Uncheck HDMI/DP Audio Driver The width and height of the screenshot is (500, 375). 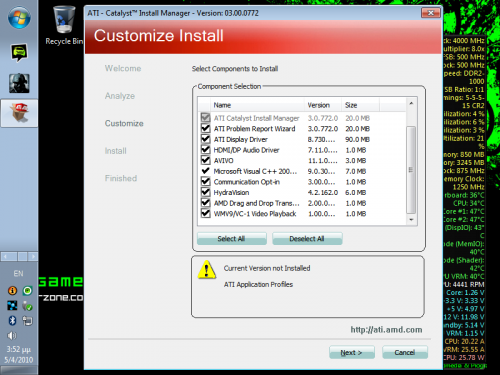pyautogui.click(x=206, y=150)
